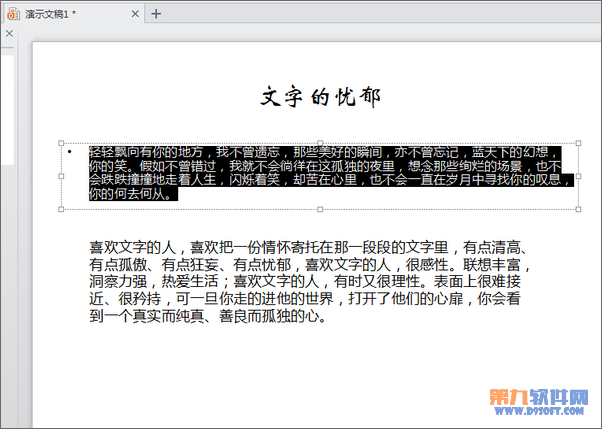This screenshot has width=602, height=429.
Task: Click the bottom-right resize handle of the text box
Action: coord(578,209)
